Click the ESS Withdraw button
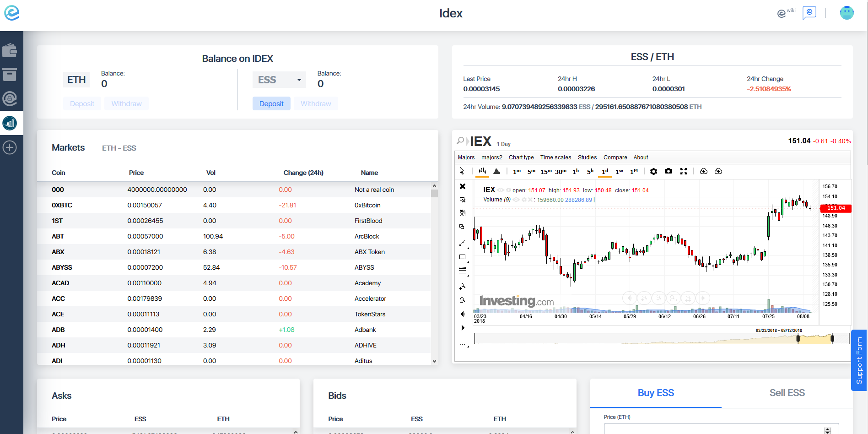Viewport: 868px width, 434px height. click(x=316, y=104)
